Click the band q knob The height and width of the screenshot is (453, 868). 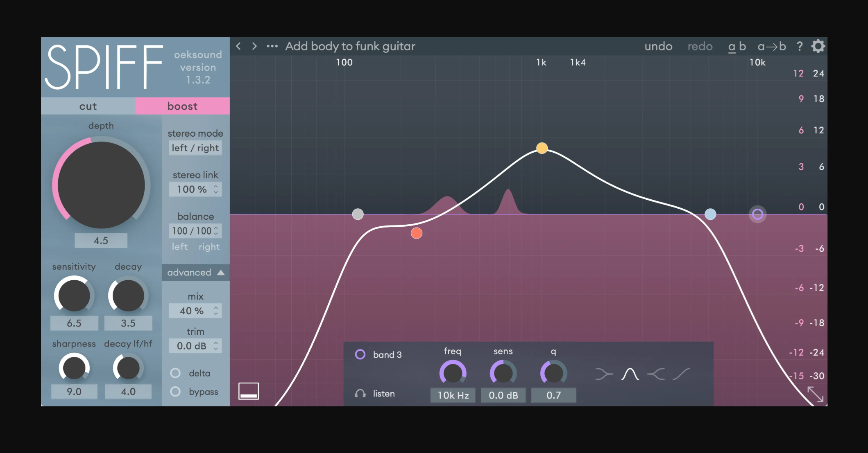pyautogui.click(x=553, y=373)
